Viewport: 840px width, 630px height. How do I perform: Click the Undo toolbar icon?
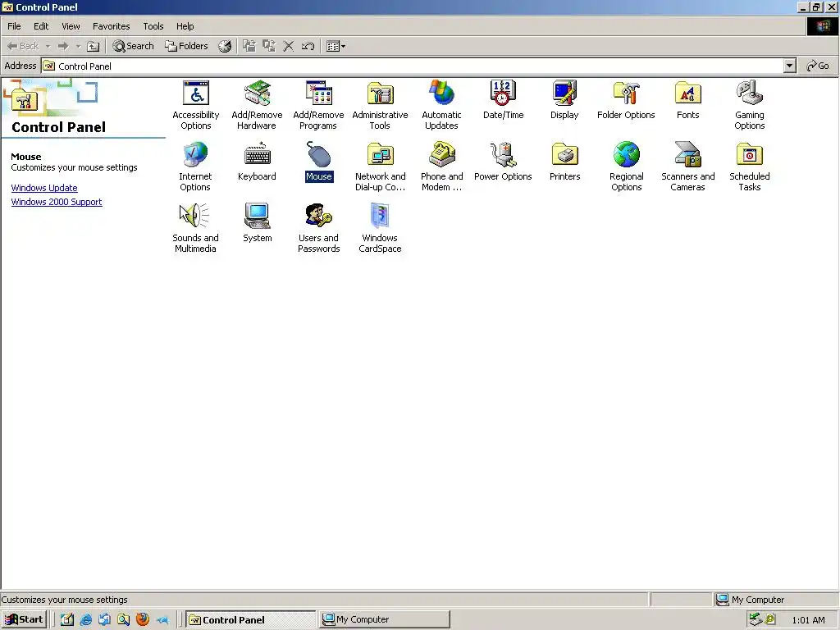pos(308,46)
